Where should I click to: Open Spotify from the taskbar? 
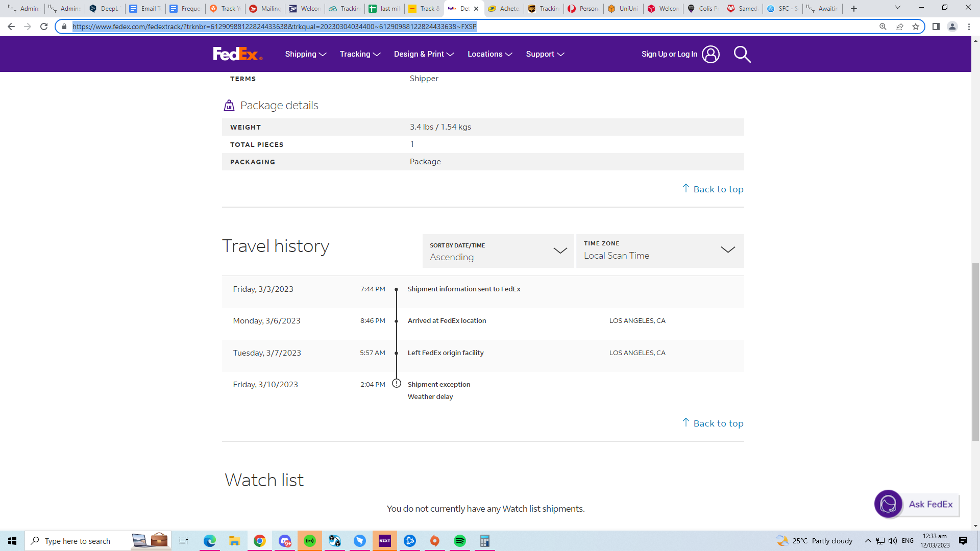coord(459,541)
